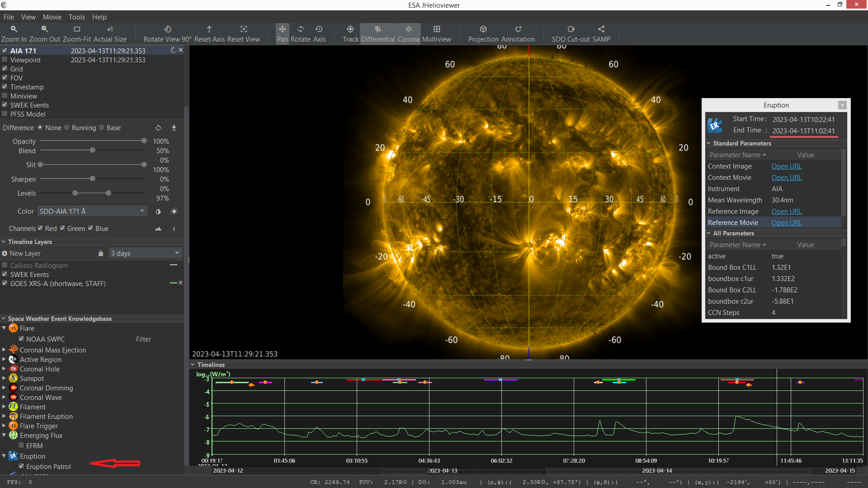This screenshot has height=488, width=868.
Task: Toggle the Track button
Action: coord(350,33)
